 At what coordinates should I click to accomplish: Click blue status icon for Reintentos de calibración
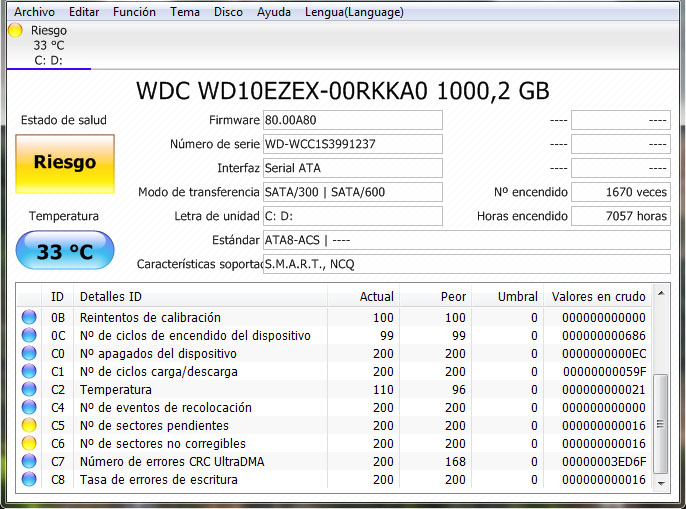coord(29,318)
